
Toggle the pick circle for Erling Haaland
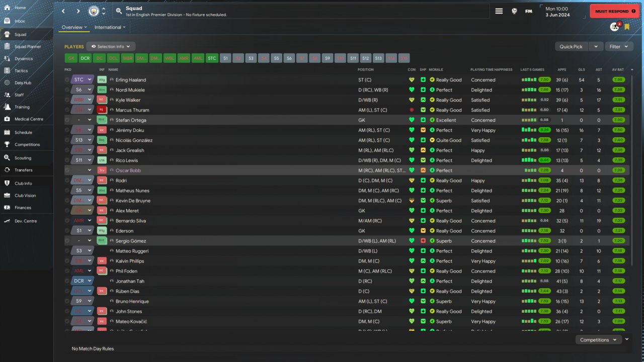67,79
